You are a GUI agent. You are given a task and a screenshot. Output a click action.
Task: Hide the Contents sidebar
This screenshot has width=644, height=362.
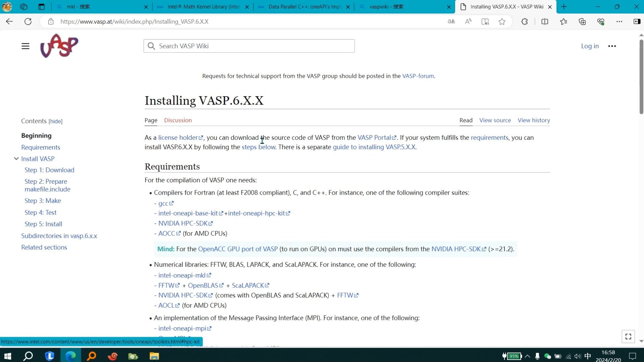(56, 121)
